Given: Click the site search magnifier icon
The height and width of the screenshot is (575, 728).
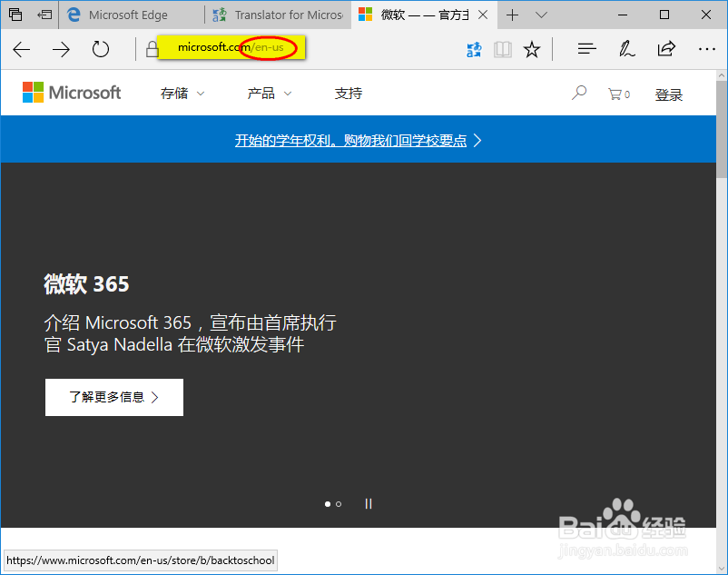Looking at the screenshot, I should (579, 93).
